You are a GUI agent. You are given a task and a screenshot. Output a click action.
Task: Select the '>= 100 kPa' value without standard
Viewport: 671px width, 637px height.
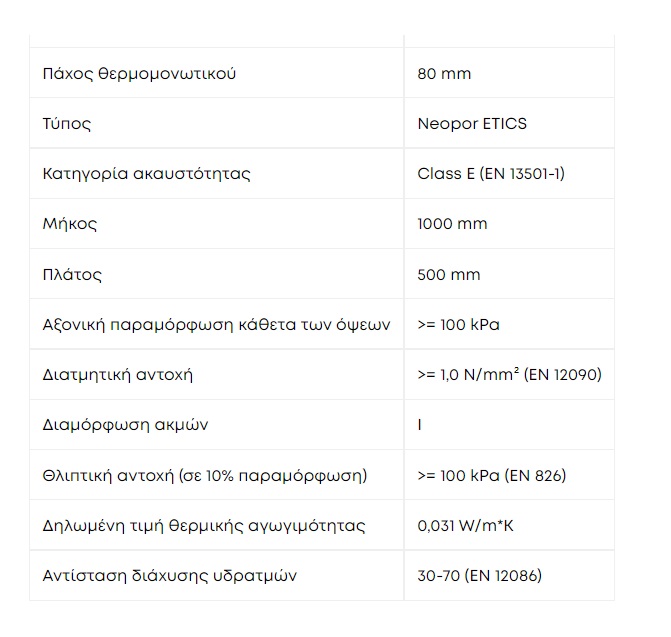458,325
